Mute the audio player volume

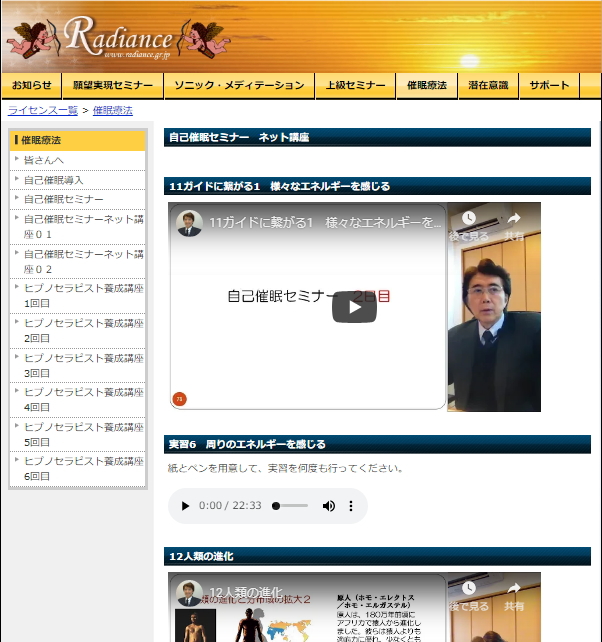[x=328, y=506]
